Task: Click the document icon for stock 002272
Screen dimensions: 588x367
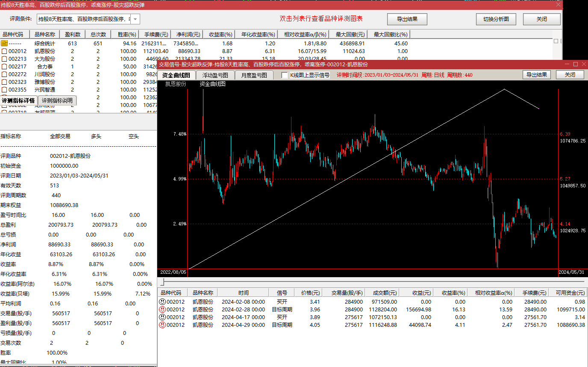Action: 4,74
